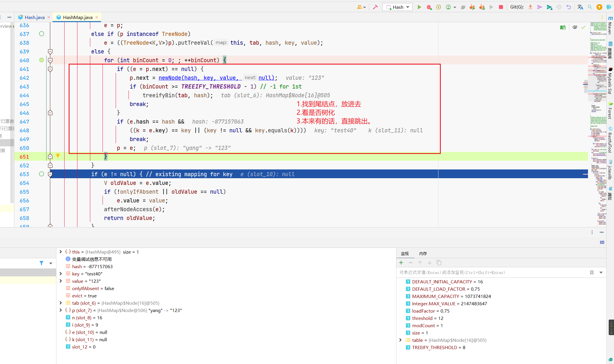Close the HashMap.java tab
The height and width of the screenshot is (364, 614).
[x=97, y=17]
